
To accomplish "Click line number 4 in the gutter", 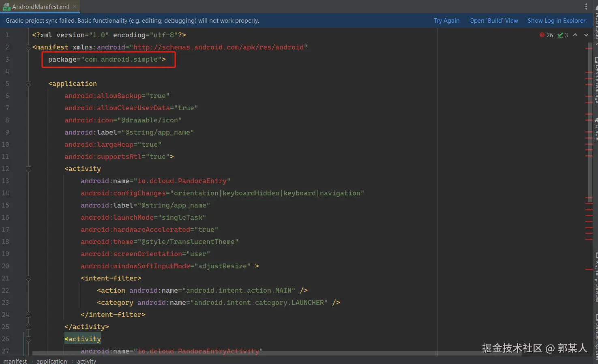I will tap(7, 72).
